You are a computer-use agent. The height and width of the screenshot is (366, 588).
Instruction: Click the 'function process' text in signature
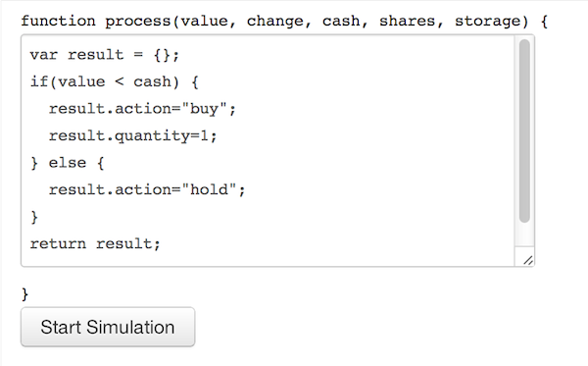[x=96, y=21]
